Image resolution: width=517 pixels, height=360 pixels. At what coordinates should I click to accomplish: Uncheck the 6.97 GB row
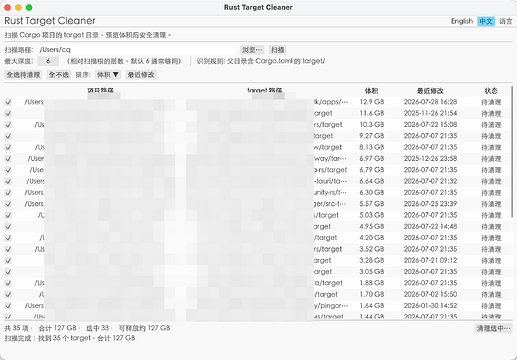pyautogui.click(x=8, y=159)
